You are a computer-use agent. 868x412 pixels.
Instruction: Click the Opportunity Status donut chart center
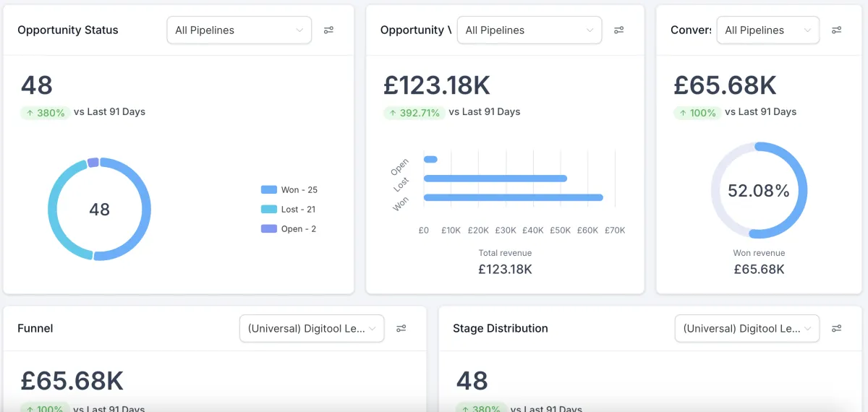pos(99,210)
